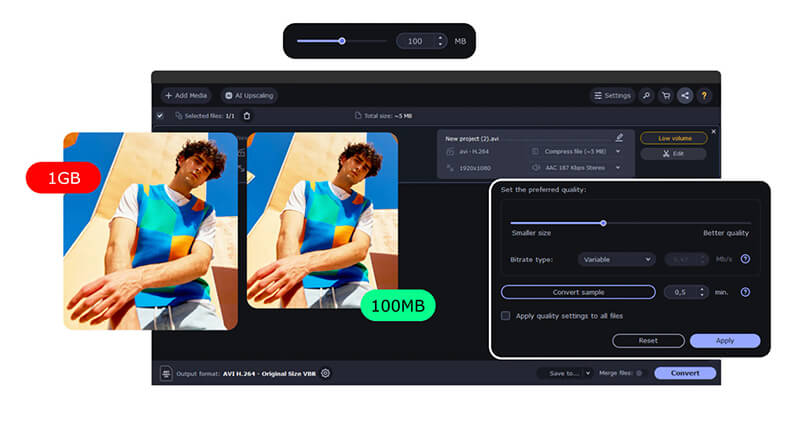Open the shopping cart icon
This screenshot has width=800, height=439.
tap(666, 95)
